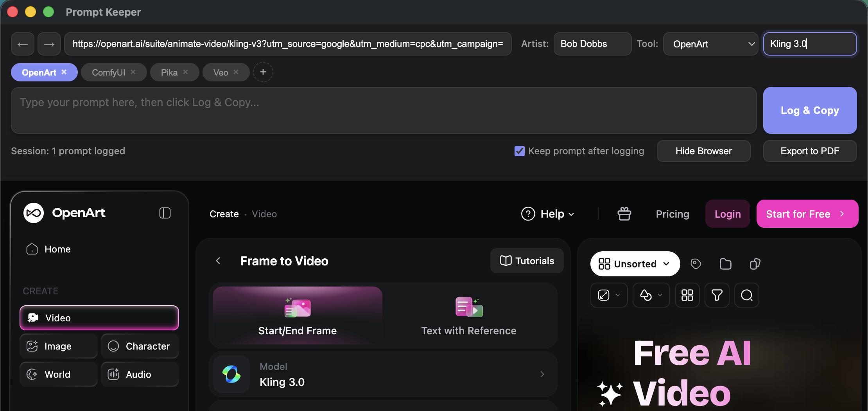Focus the URL address field

pyautogui.click(x=288, y=44)
